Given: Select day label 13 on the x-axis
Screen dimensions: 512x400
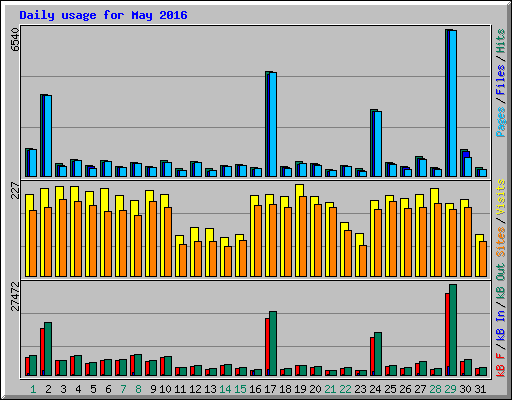Looking at the screenshot, I should (210, 389).
